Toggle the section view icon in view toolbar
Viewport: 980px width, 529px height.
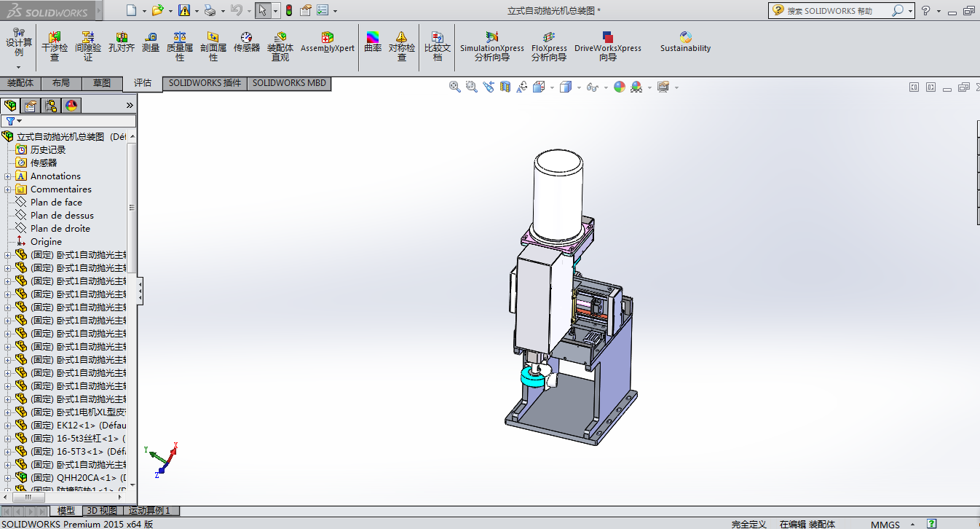coord(505,87)
